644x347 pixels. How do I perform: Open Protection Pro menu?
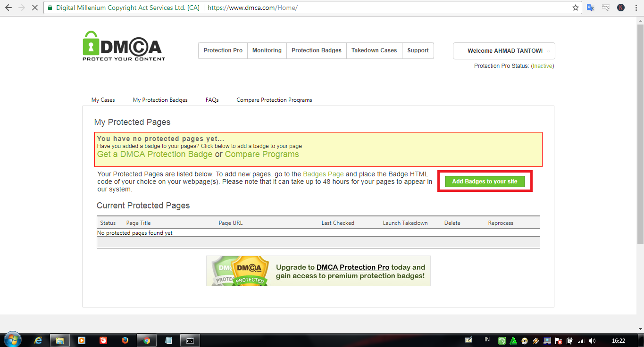(x=223, y=50)
